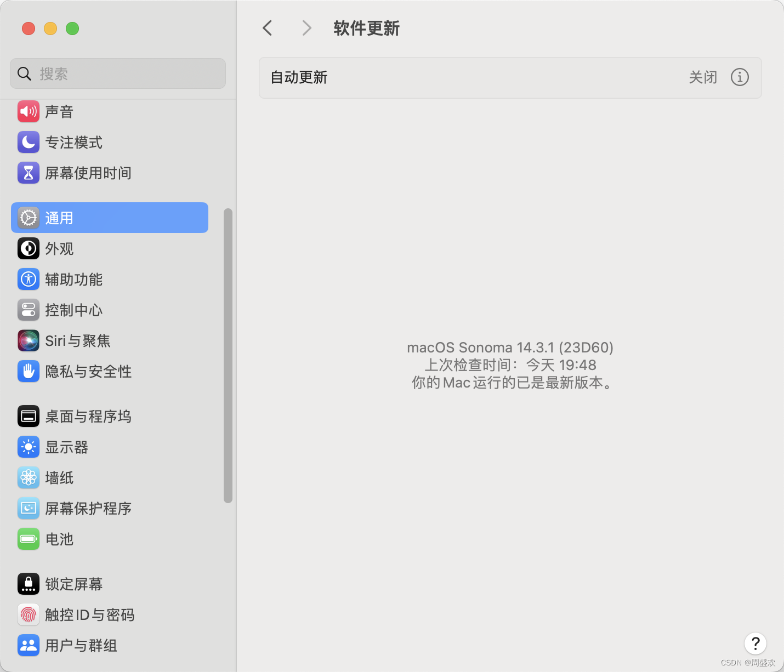784x672 pixels.
Task: Open automatic update info (i) button
Action: click(x=740, y=77)
